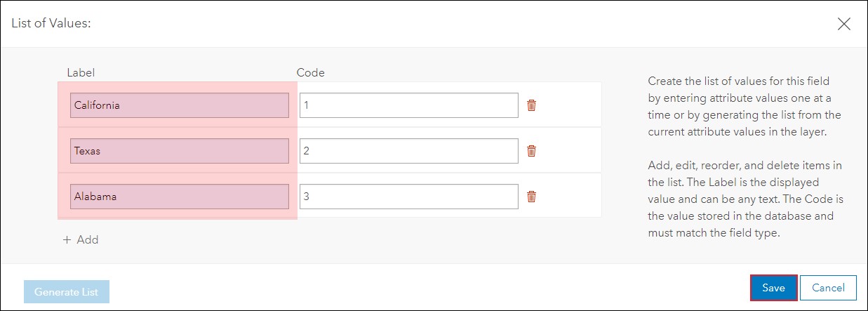Viewport: 868px width, 311px height.
Task: Focus the code field containing 3
Action: 409,197
